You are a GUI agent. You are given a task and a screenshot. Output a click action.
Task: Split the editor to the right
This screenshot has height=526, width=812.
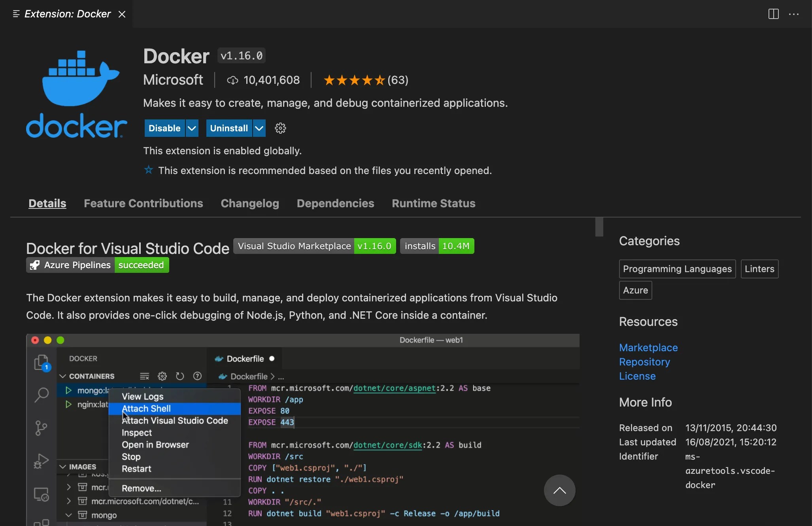[x=773, y=14]
